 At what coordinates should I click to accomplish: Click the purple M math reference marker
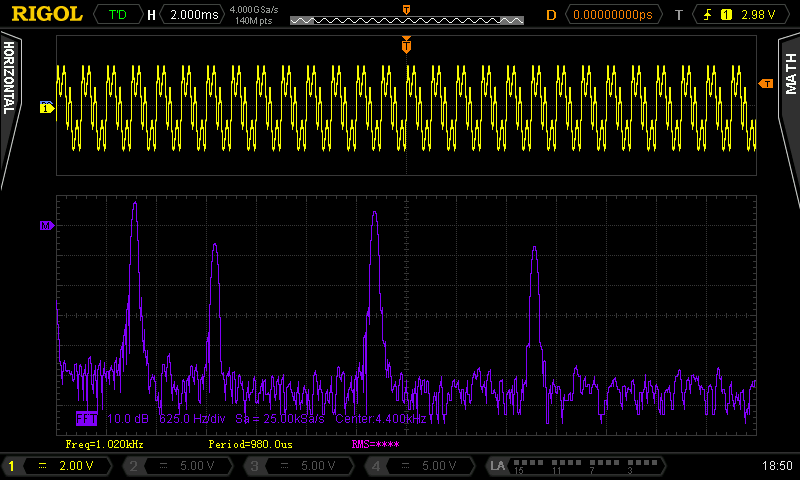point(47,225)
